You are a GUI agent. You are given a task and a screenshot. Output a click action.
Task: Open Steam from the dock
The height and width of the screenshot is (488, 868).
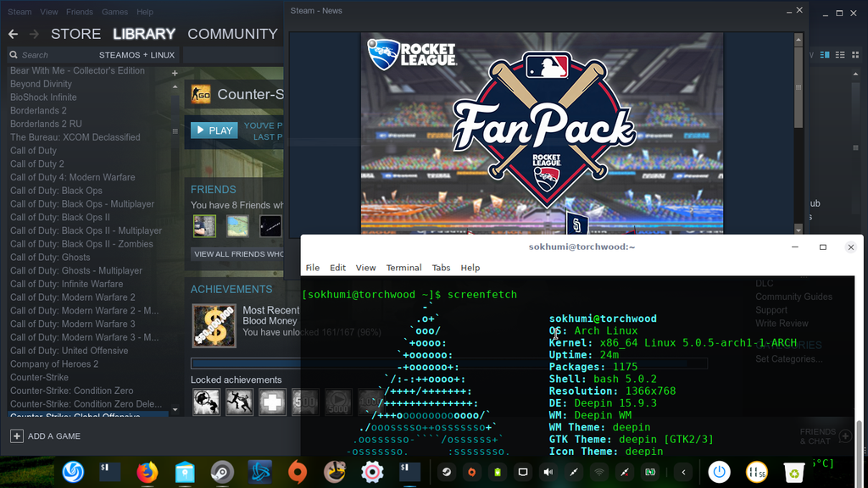[223, 472]
